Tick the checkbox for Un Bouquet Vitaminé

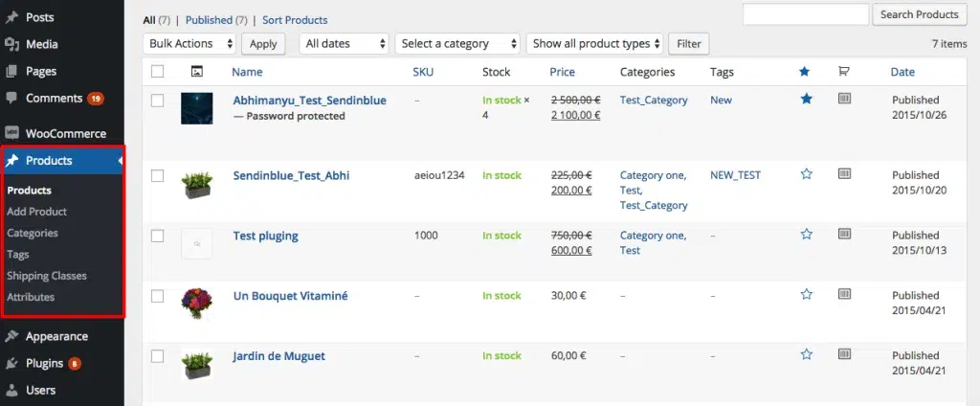coord(158,297)
